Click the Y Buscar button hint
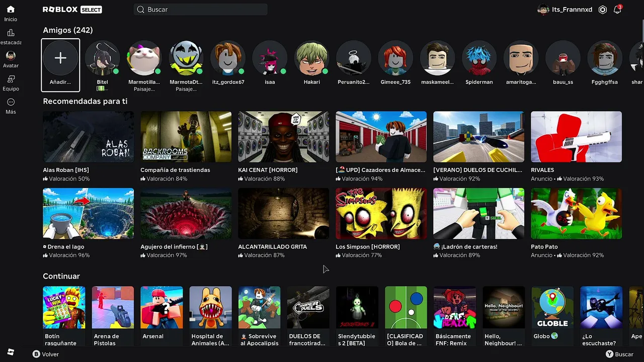This screenshot has height=362, width=644. click(619, 354)
